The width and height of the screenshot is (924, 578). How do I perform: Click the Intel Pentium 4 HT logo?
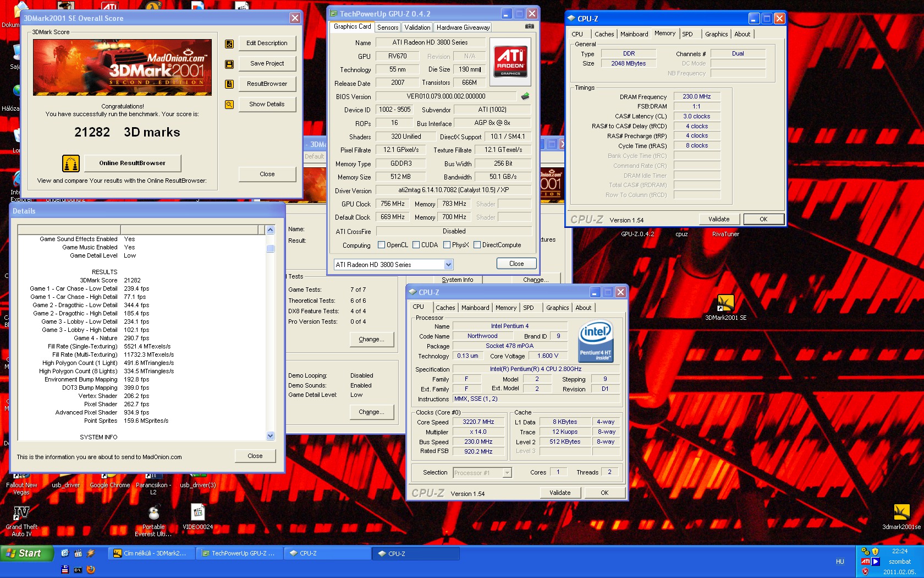coord(596,342)
